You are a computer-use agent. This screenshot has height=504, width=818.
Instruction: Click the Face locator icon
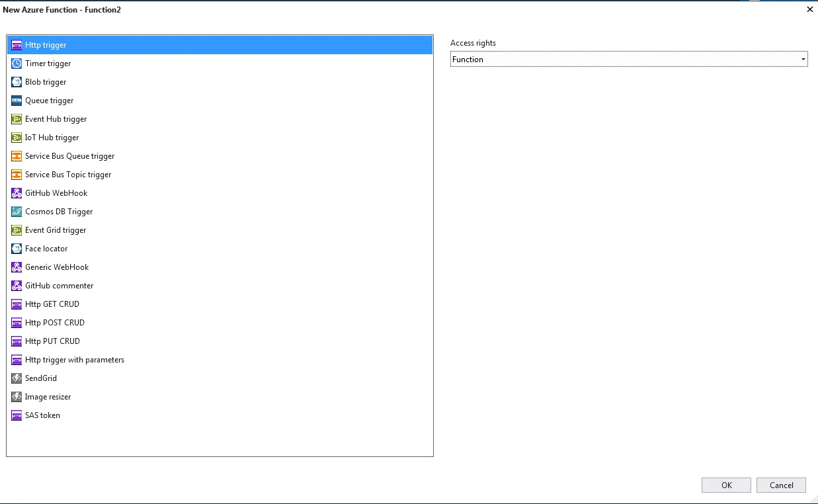[17, 249]
